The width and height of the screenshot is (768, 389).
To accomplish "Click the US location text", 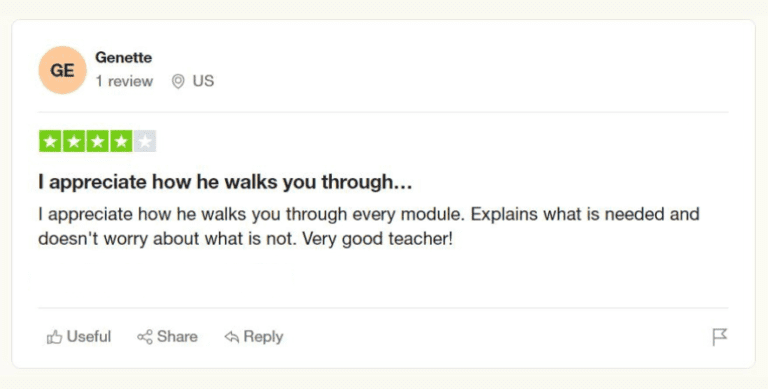I will click(x=203, y=81).
